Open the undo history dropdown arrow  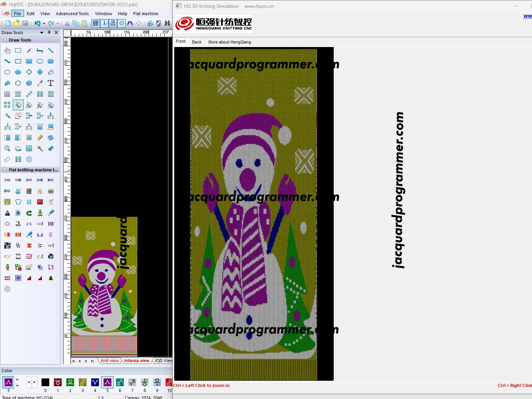44,23
